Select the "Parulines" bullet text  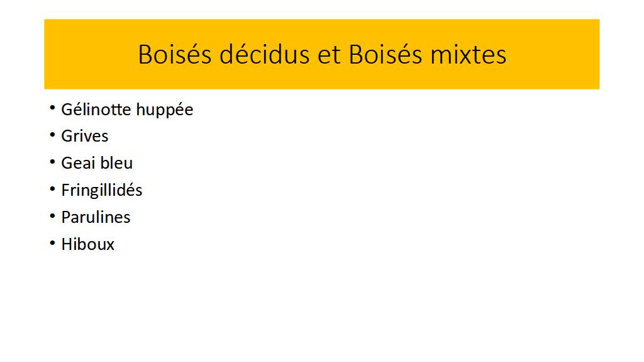pos(96,217)
